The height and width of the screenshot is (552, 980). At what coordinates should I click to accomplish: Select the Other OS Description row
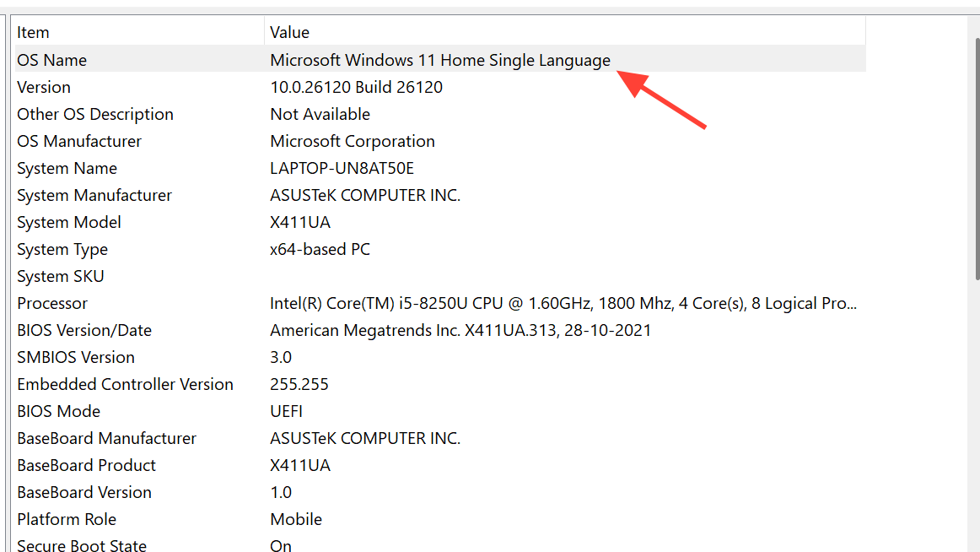pos(95,114)
